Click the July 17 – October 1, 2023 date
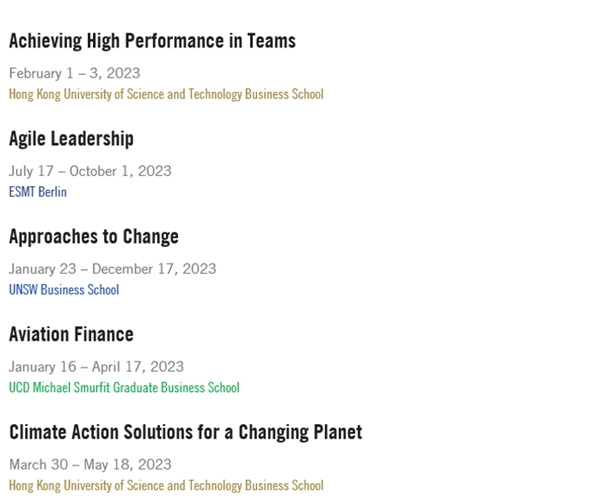This screenshot has height=503, width=600. [90, 171]
